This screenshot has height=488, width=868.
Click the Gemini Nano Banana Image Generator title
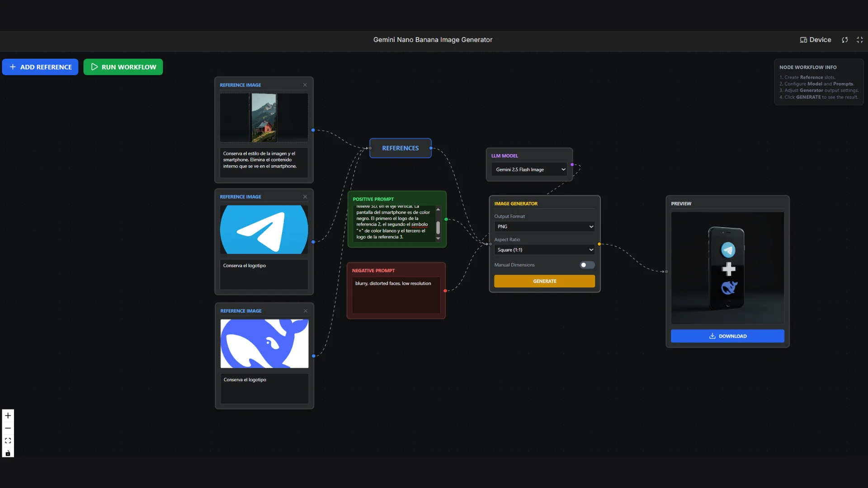pos(433,40)
